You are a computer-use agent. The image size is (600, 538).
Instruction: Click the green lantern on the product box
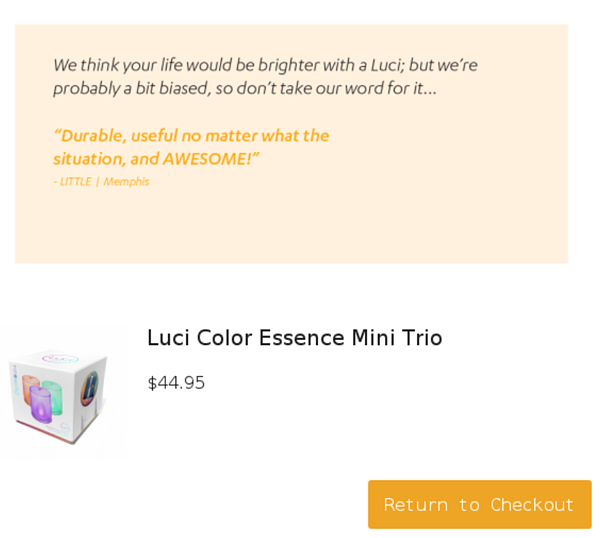coord(52,392)
